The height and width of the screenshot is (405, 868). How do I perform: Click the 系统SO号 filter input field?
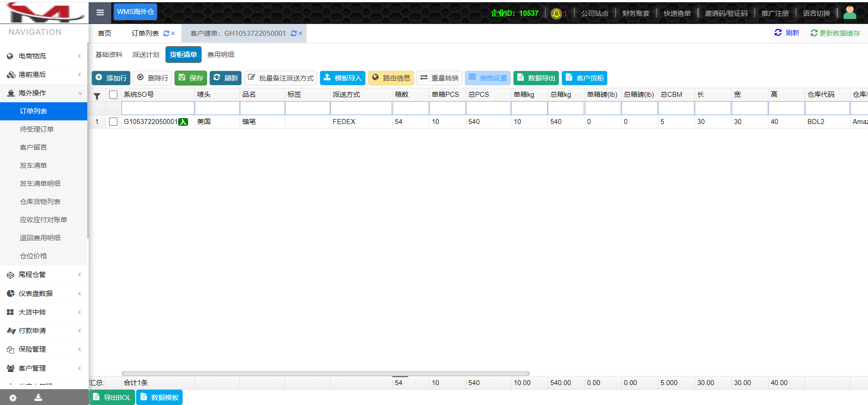pos(158,109)
